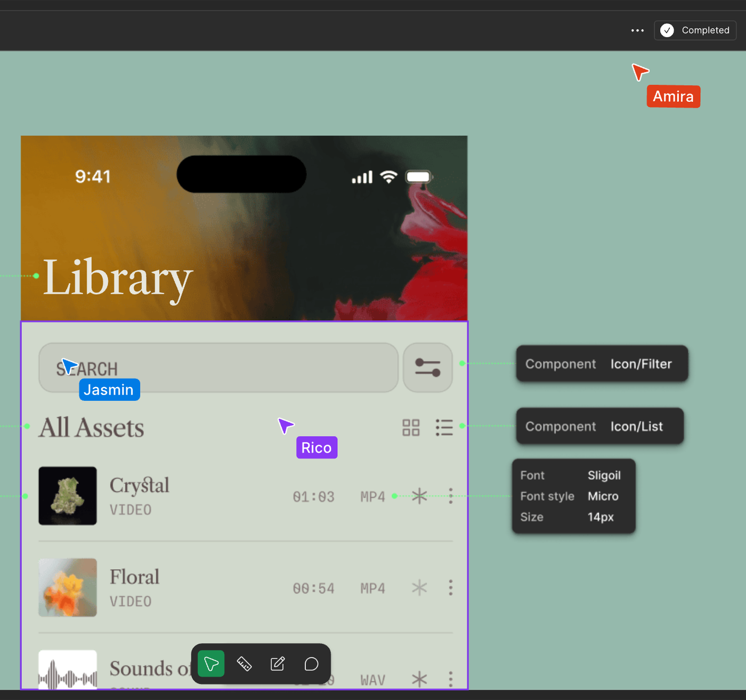Viewport: 746px width, 700px height.
Task: Click the filter sliders icon button
Action: 428,367
